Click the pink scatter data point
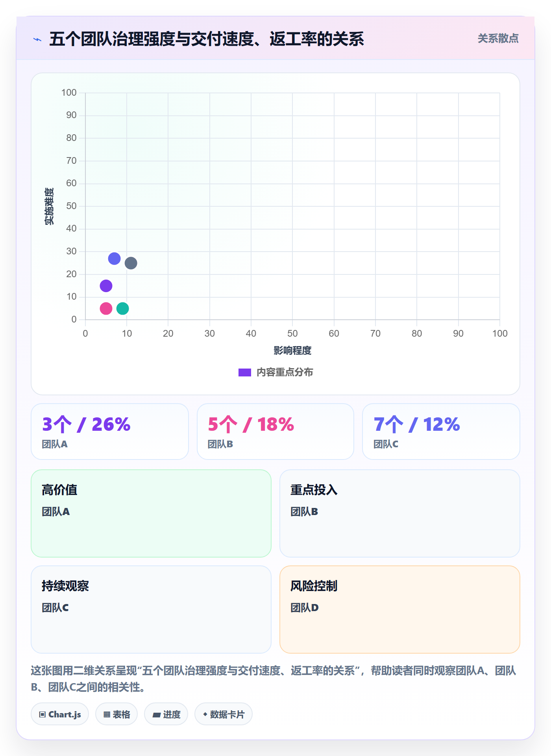The height and width of the screenshot is (756, 551). click(x=106, y=308)
